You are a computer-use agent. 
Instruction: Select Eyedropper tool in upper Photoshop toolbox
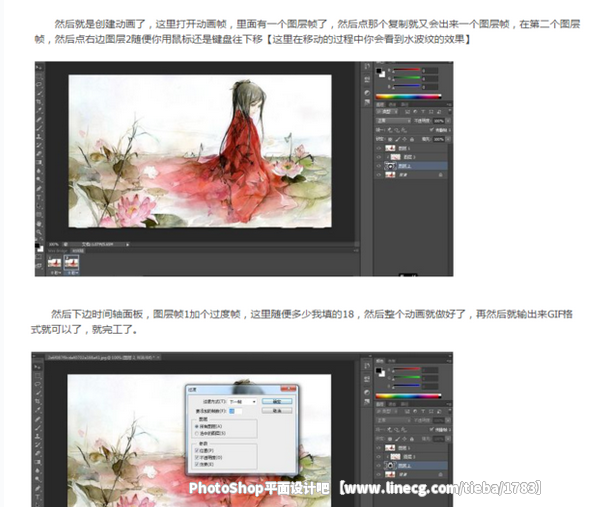pyautogui.click(x=39, y=110)
